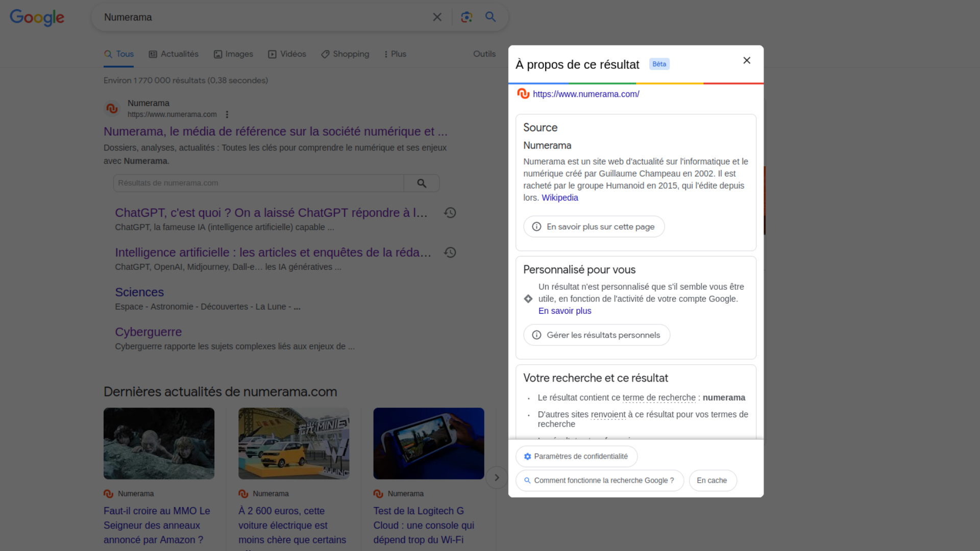Clear the search query with the X icon

click(437, 17)
